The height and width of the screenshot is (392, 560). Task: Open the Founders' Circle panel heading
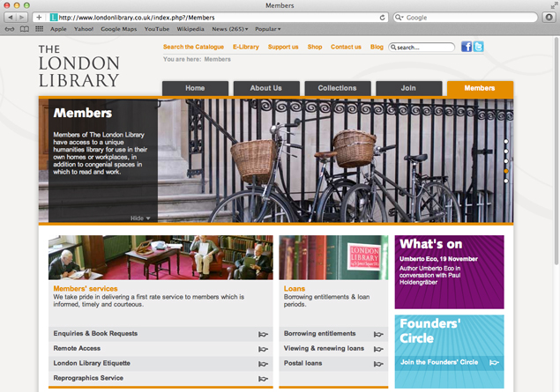tap(430, 330)
